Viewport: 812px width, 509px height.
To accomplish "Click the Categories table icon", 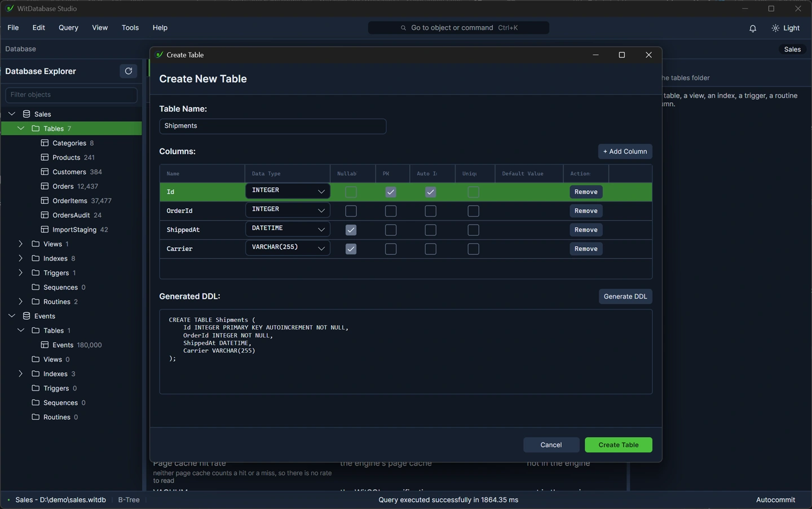I will [45, 143].
